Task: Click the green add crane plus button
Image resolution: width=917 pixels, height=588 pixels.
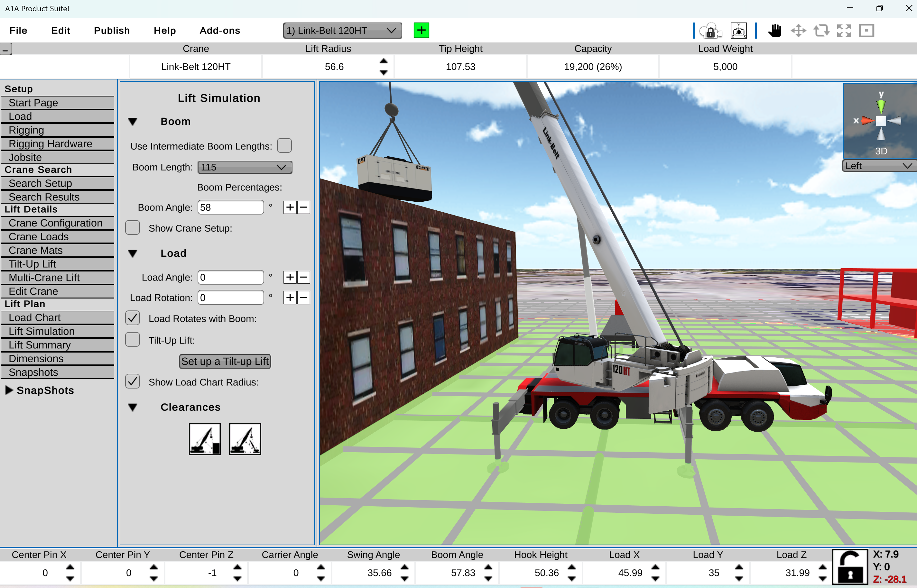Action: [421, 30]
